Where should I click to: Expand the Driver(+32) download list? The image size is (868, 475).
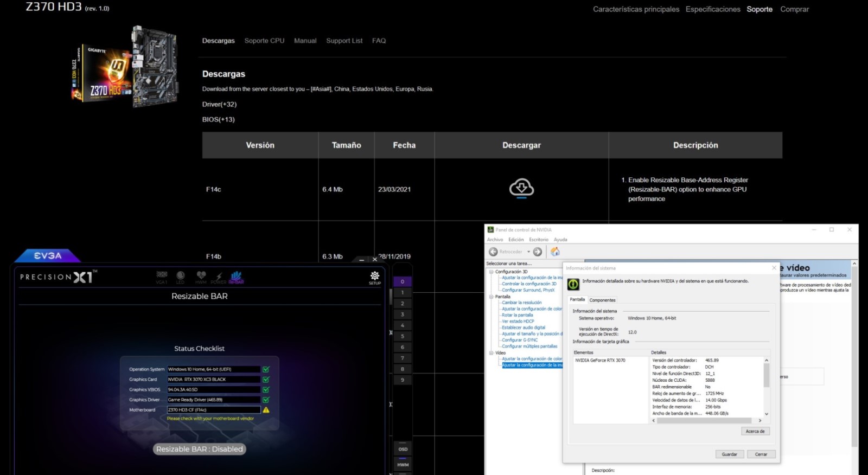click(219, 104)
